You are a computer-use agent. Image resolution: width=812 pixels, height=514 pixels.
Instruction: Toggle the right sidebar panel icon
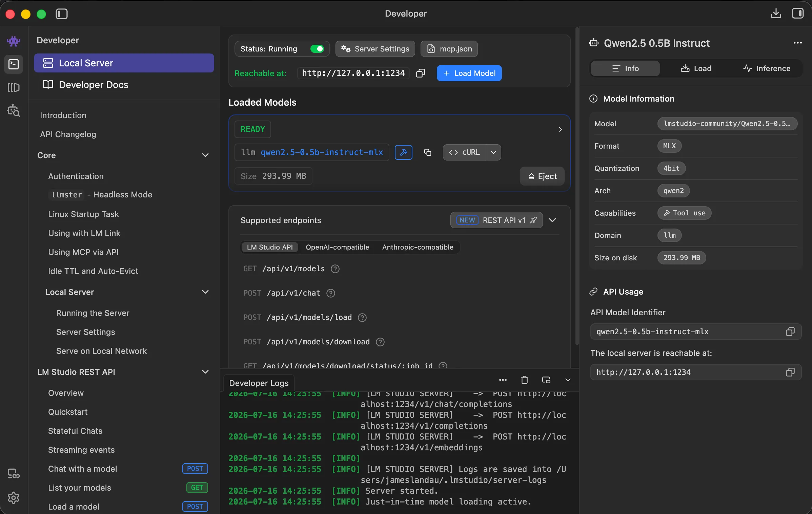tap(797, 14)
